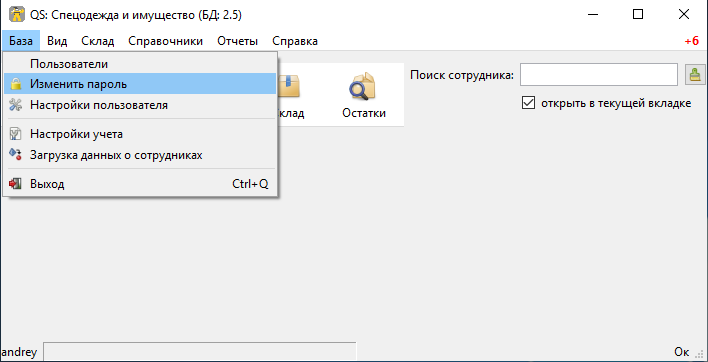Viewport: 708px width, 362px height.
Task: Click the Склад box toolbar icon
Action: pyautogui.click(x=288, y=86)
